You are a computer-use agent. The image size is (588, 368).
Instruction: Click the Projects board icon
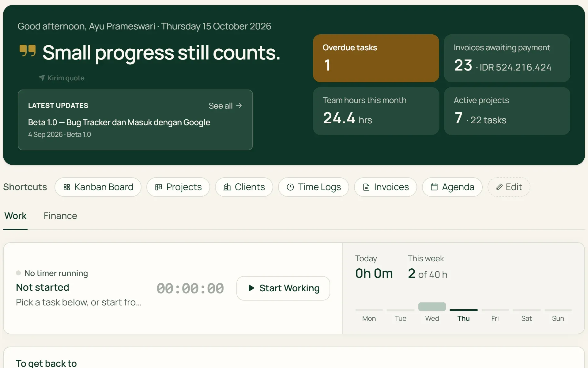point(158,187)
